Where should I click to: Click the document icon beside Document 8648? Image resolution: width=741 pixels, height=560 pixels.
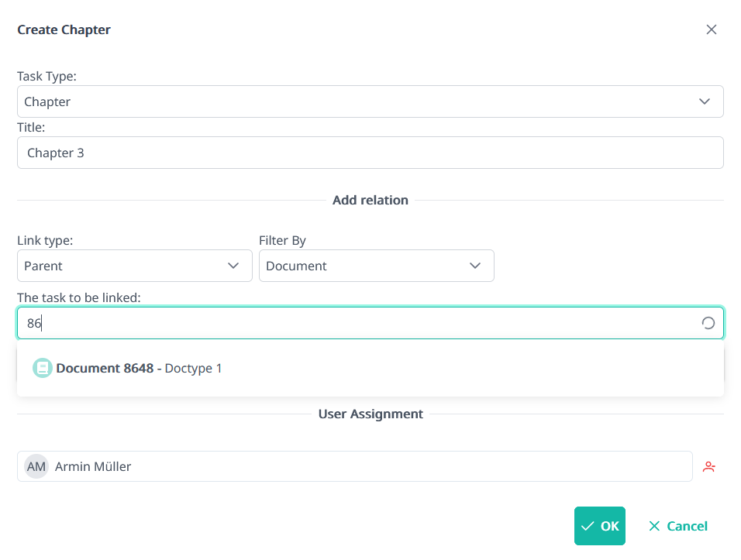[x=43, y=368]
